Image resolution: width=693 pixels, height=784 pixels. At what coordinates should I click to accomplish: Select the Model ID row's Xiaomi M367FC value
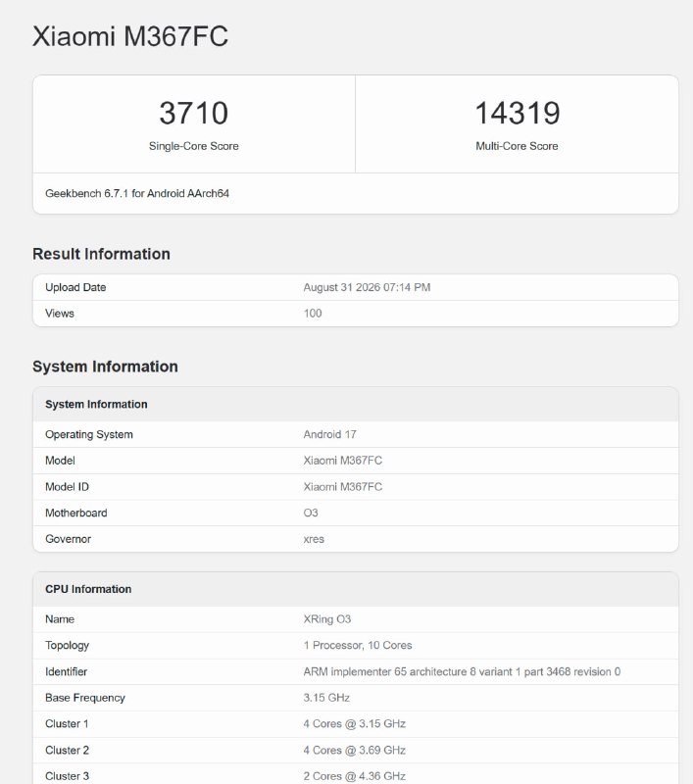[342, 487]
